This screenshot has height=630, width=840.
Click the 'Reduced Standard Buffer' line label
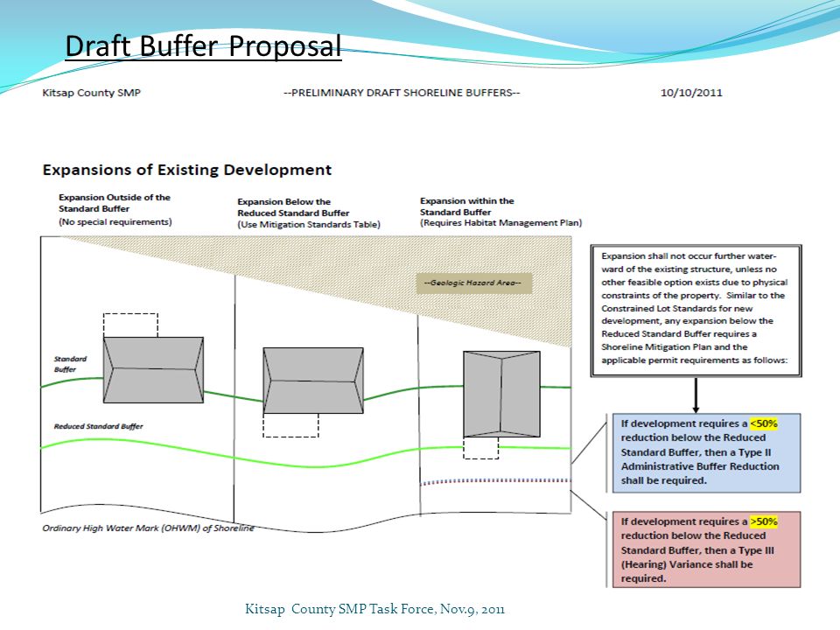coord(99,426)
